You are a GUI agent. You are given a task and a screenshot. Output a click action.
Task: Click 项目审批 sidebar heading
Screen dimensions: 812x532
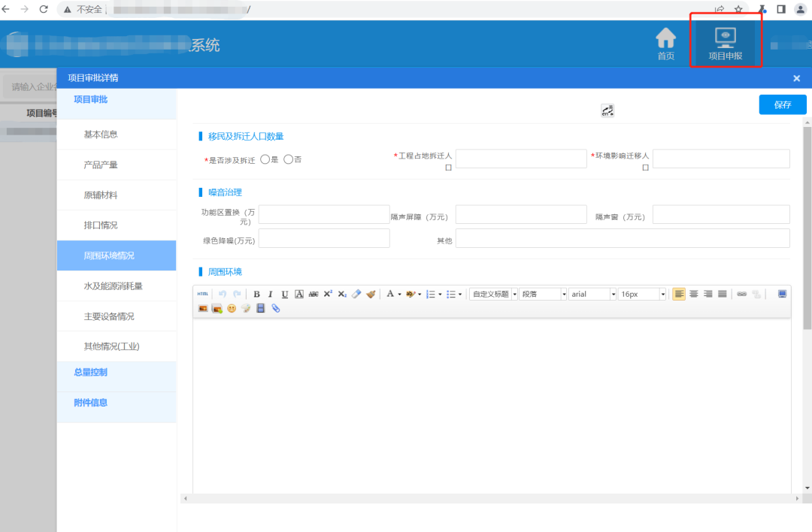click(117, 104)
